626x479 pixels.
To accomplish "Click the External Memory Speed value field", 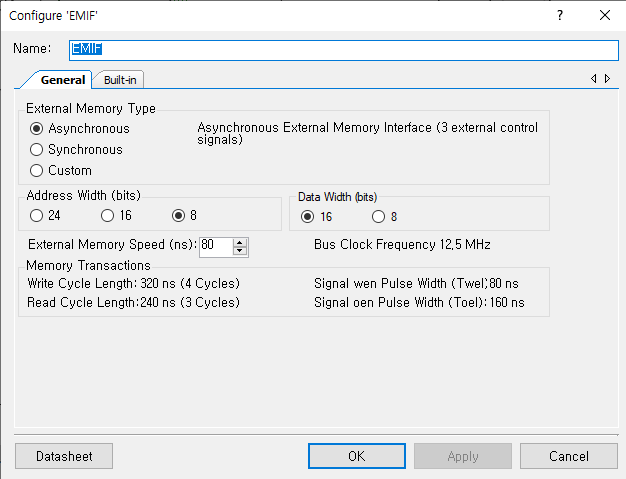I will pyautogui.click(x=216, y=247).
